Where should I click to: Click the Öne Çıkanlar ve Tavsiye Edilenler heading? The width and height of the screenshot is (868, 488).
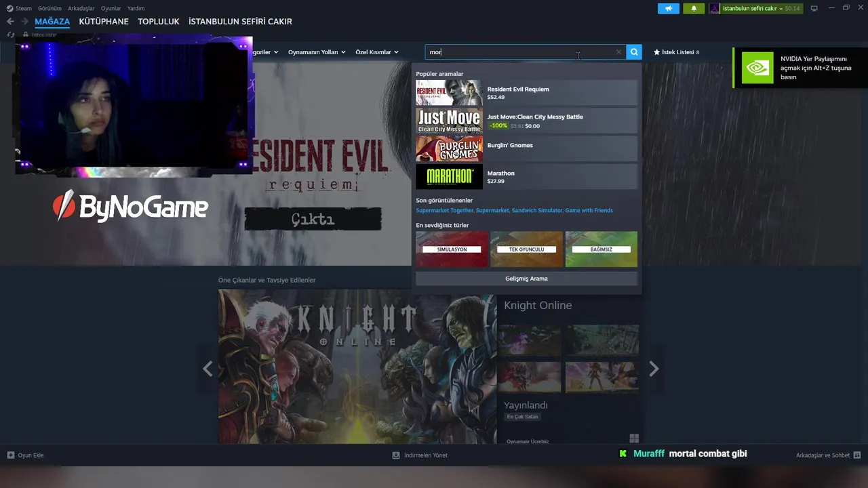point(267,280)
